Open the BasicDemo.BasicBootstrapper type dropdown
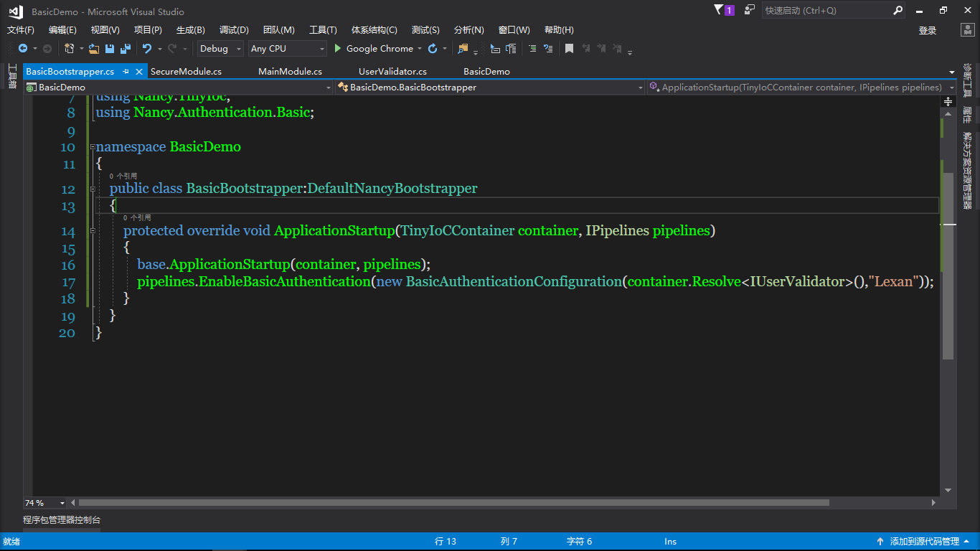The image size is (980, 551). click(x=490, y=88)
